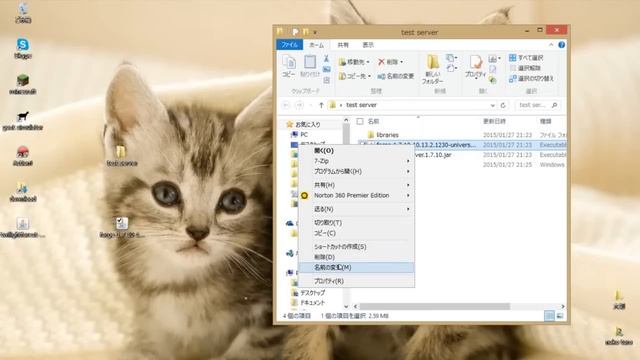Select the Minecraft desktop icon
This screenshot has width=640, height=360.
click(23, 84)
